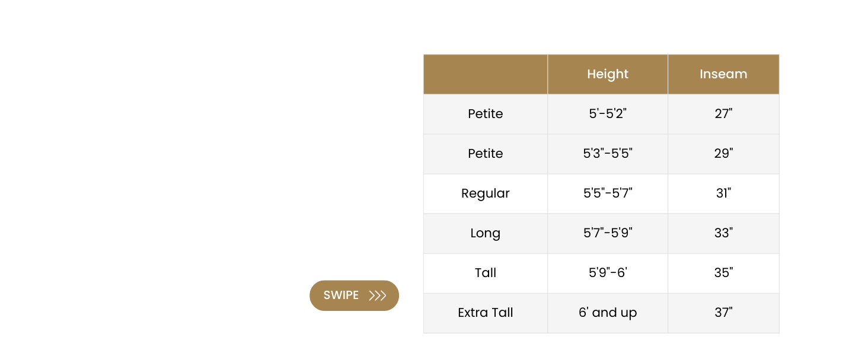Click Petite label in the 27" inseam row
Image resolution: width=868 pixels, height=356 pixels.
coord(486,114)
